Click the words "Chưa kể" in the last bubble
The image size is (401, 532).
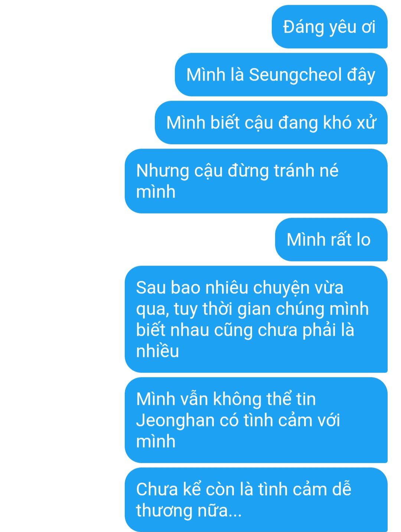tap(169, 489)
